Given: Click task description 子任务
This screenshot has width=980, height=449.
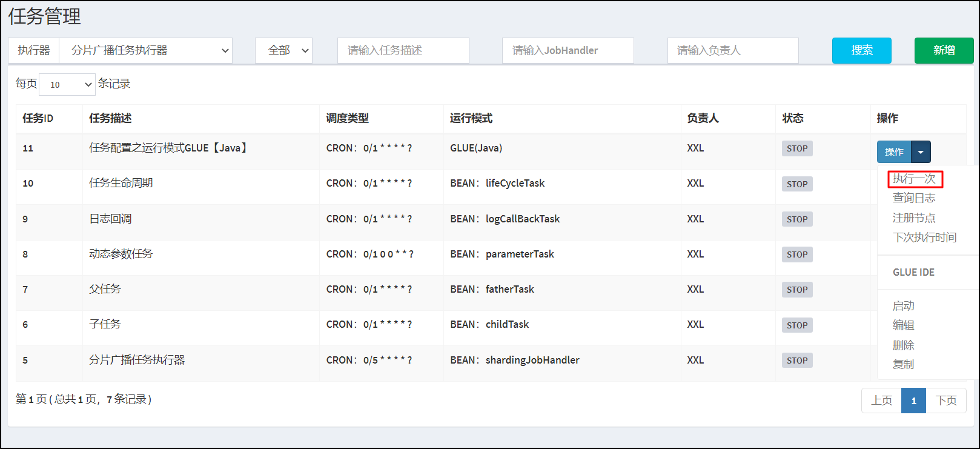Looking at the screenshot, I should [x=105, y=324].
